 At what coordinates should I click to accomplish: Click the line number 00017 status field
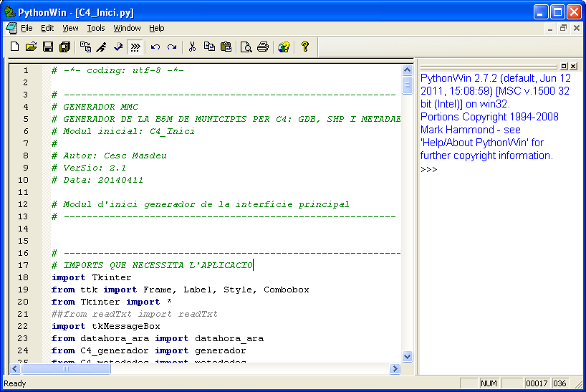[537, 383]
